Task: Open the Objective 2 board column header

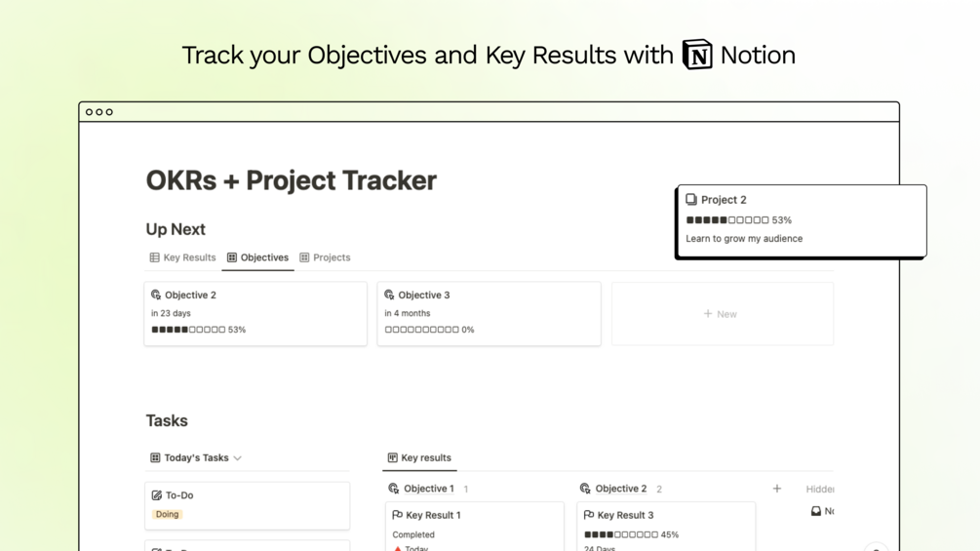Action: coord(620,489)
